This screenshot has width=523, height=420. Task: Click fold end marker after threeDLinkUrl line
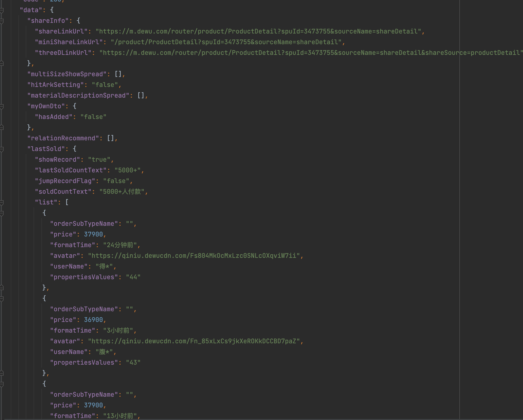(2, 64)
